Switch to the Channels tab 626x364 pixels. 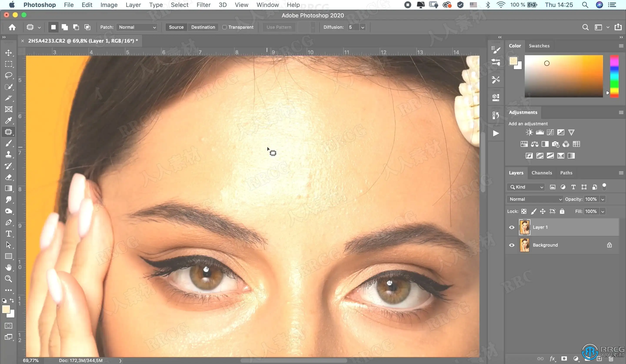541,173
